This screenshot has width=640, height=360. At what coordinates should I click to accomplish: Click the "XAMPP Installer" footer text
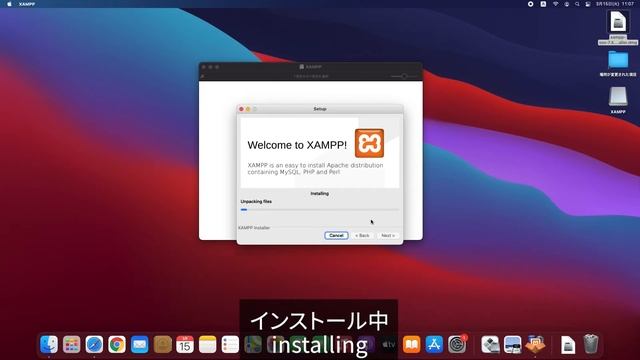pos(254,228)
